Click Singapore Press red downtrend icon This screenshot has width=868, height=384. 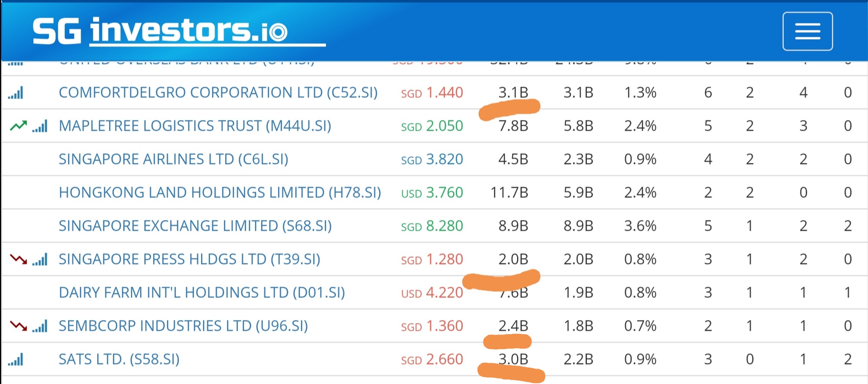pyautogui.click(x=18, y=259)
